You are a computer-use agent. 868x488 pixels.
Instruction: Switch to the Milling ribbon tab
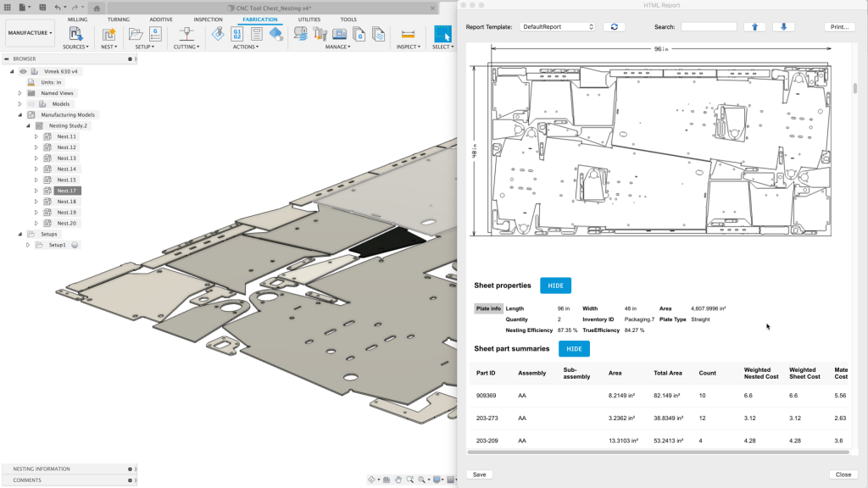click(76, 19)
